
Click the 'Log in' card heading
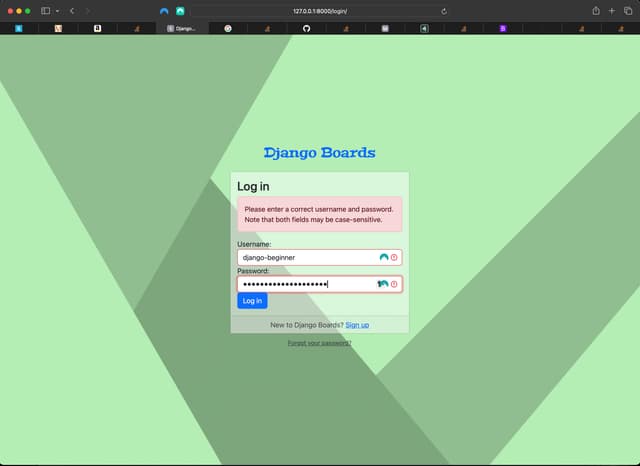253,186
